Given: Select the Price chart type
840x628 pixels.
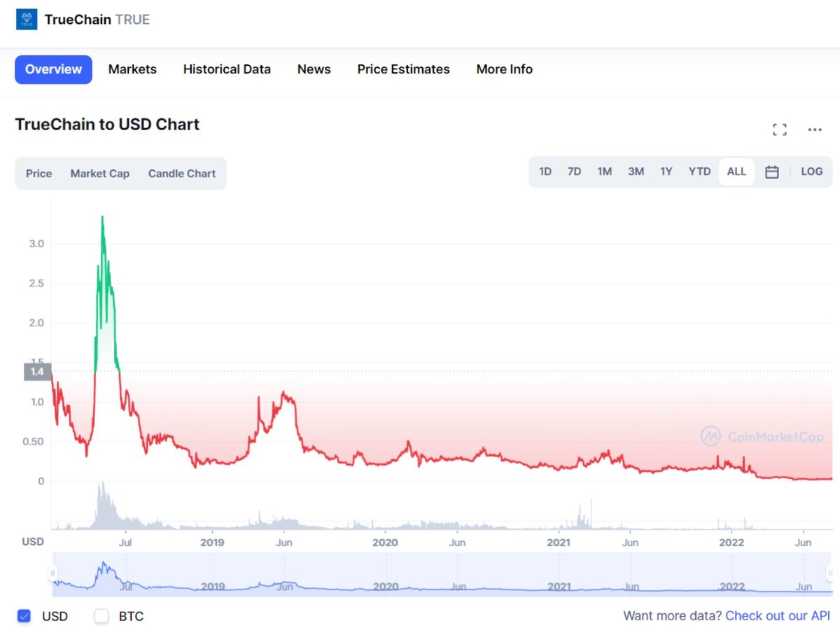Looking at the screenshot, I should 39,174.
